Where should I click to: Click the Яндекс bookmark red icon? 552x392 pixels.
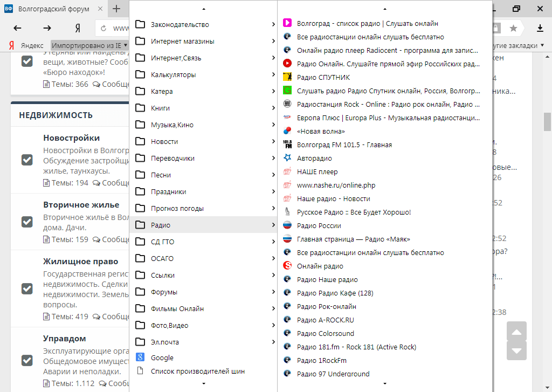click(12, 45)
